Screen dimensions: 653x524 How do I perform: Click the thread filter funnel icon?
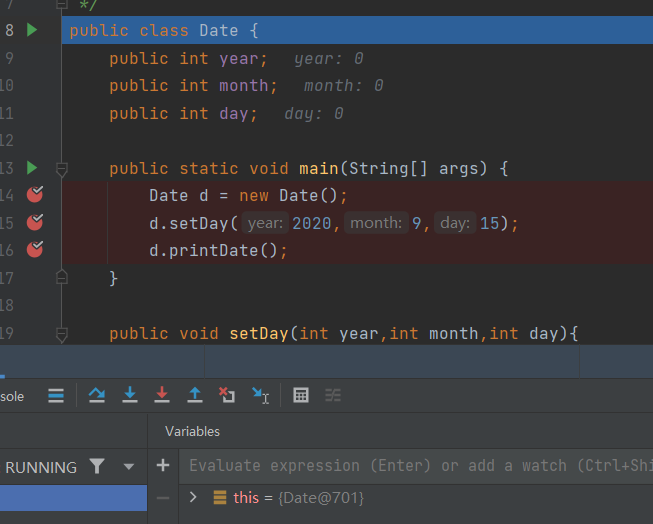coord(97,466)
